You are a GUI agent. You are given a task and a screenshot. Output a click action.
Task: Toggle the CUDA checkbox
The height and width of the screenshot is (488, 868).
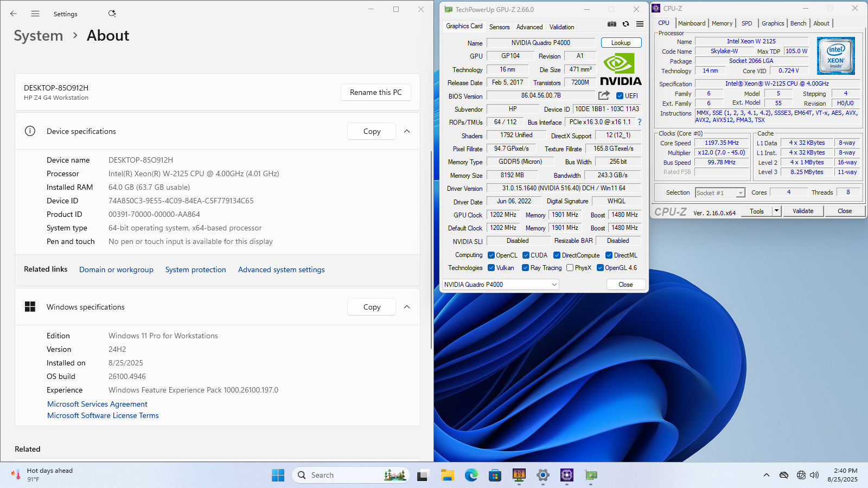(526, 255)
